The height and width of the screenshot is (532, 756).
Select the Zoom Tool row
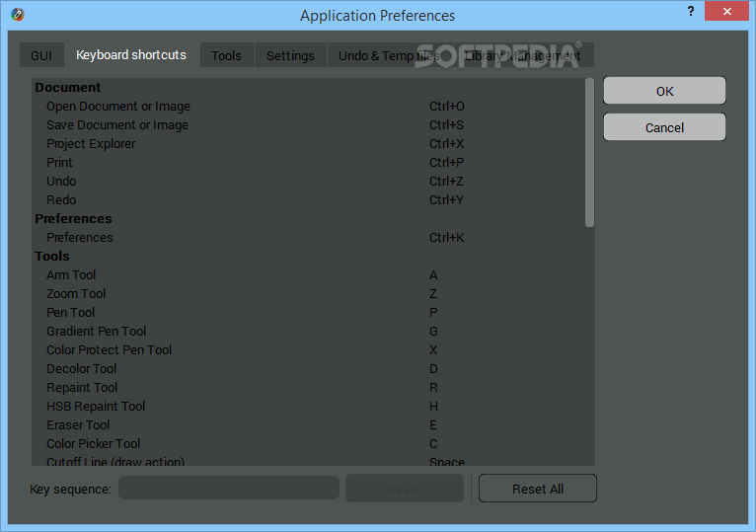pyautogui.click(x=309, y=294)
